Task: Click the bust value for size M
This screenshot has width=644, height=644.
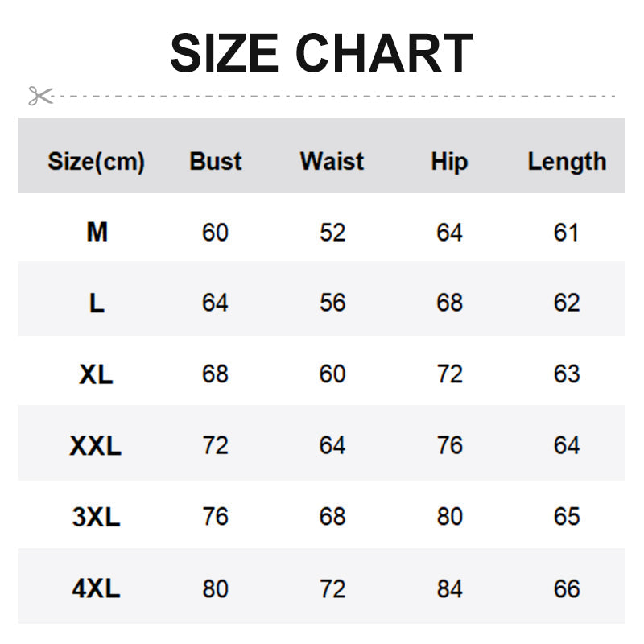Action: [x=215, y=233]
